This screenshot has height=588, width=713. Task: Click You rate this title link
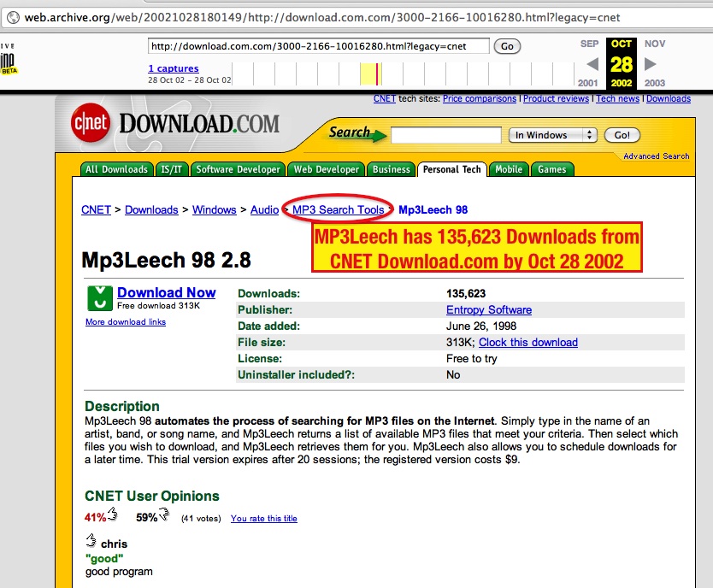263,519
